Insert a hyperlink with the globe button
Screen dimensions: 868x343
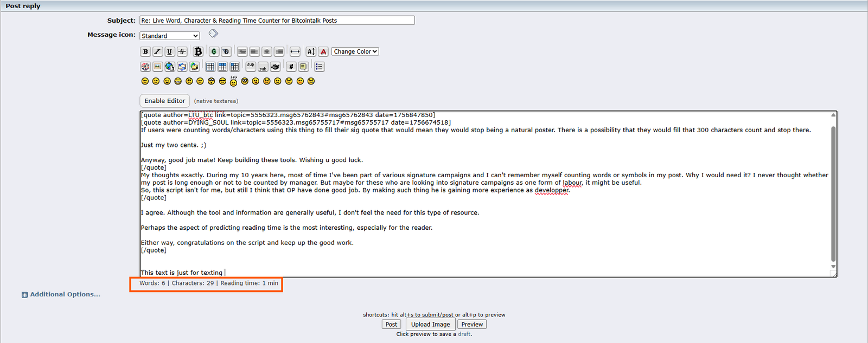coord(170,67)
